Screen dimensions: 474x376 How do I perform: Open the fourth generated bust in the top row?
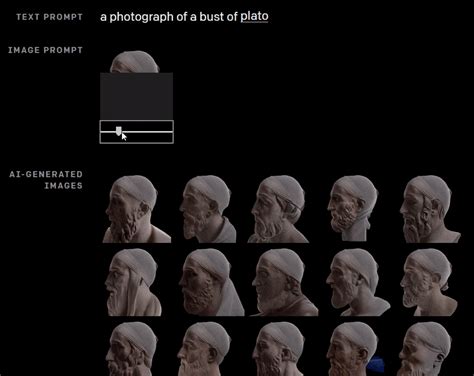(353, 208)
